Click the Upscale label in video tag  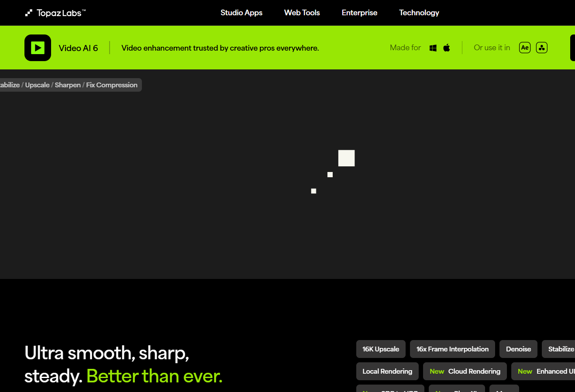tap(38, 85)
